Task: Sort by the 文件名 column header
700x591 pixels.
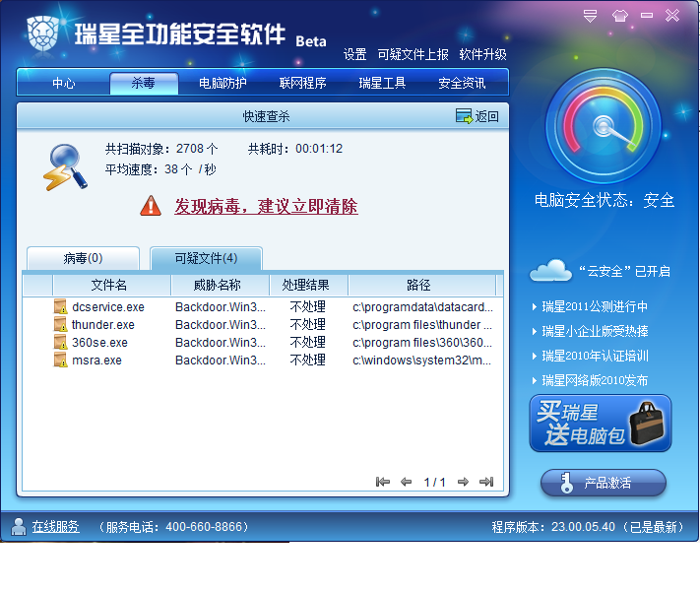Action: [x=111, y=285]
